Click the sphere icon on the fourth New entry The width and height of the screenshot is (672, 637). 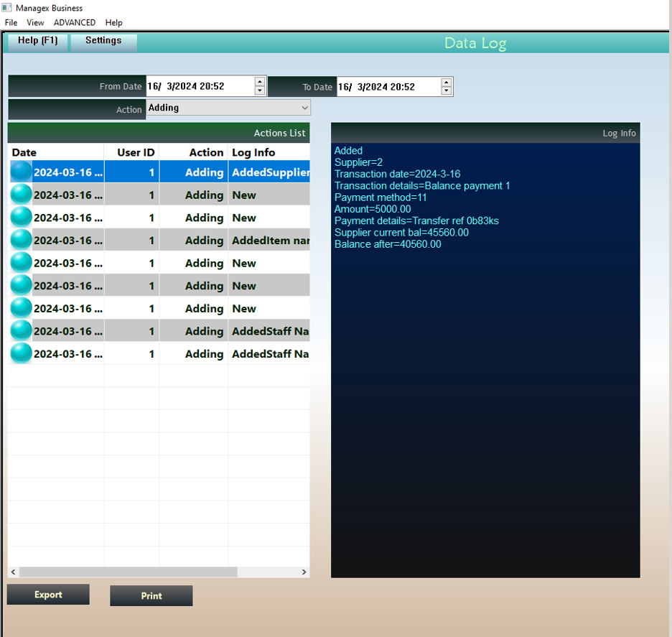tap(19, 285)
